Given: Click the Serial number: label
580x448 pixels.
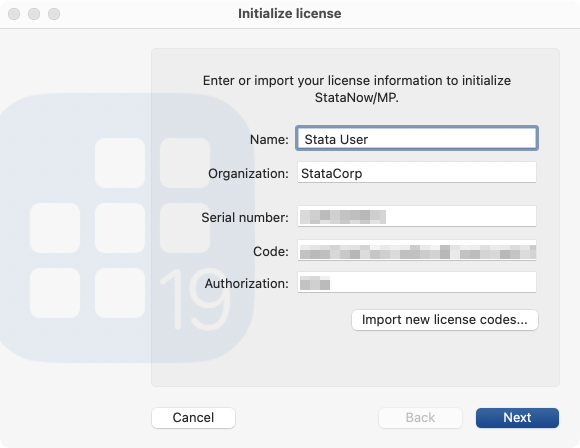Looking at the screenshot, I should point(245,218).
